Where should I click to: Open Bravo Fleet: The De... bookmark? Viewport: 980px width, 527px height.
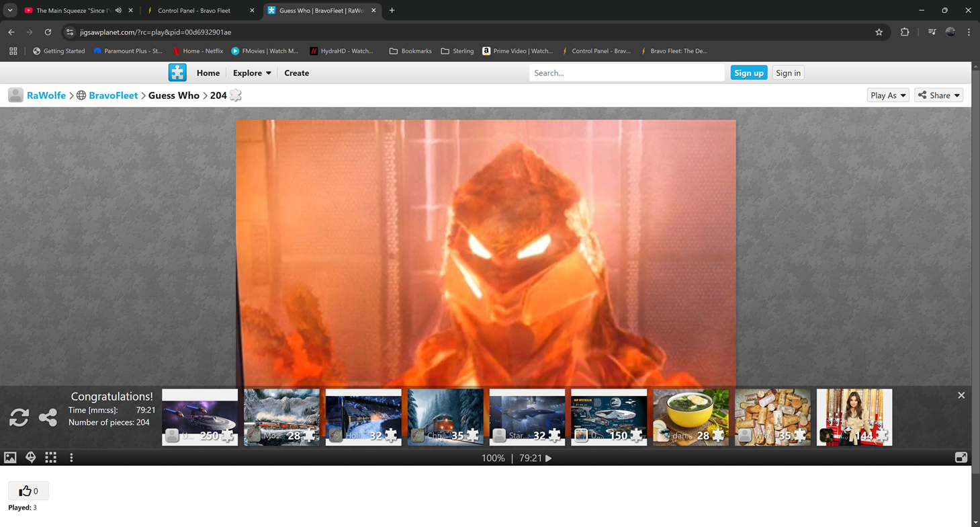[x=674, y=51]
